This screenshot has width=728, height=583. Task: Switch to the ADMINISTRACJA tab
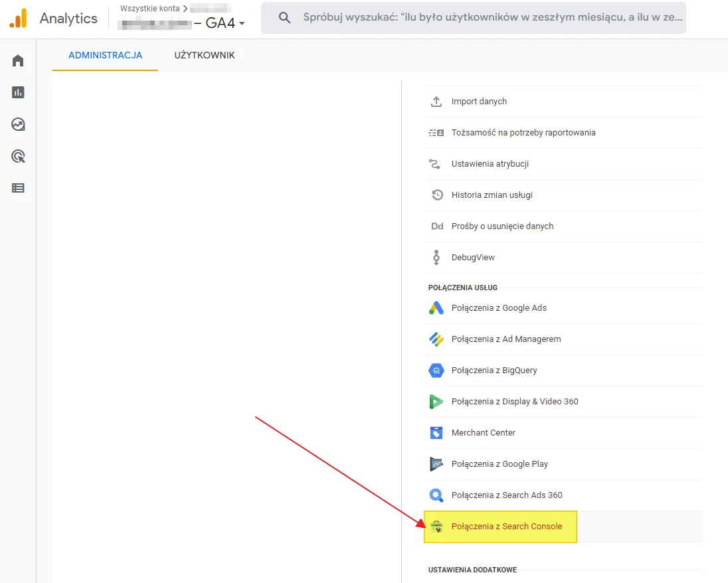(106, 55)
